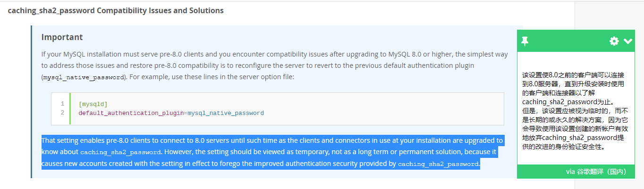
Task: Click the Chinese translated text in popup
Action: point(574,110)
